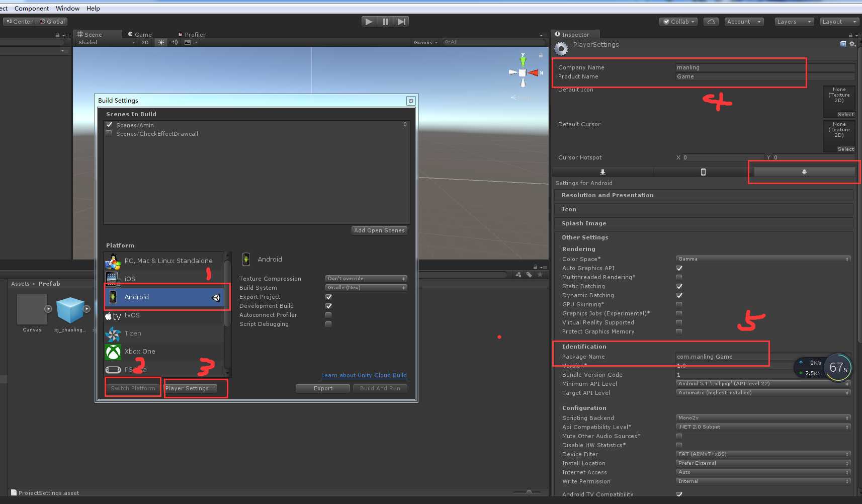862x504 pixels.
Task: Open the scene effects image toggle
Action: 188,42
